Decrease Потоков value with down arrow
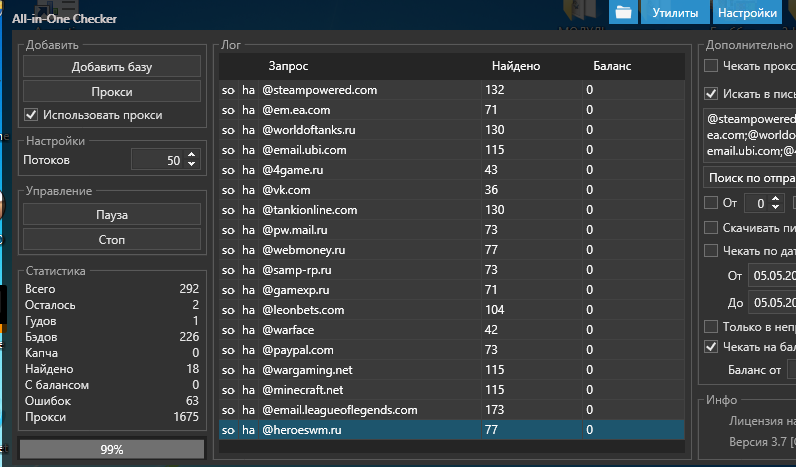796x467 pixels. pos(191,164)
